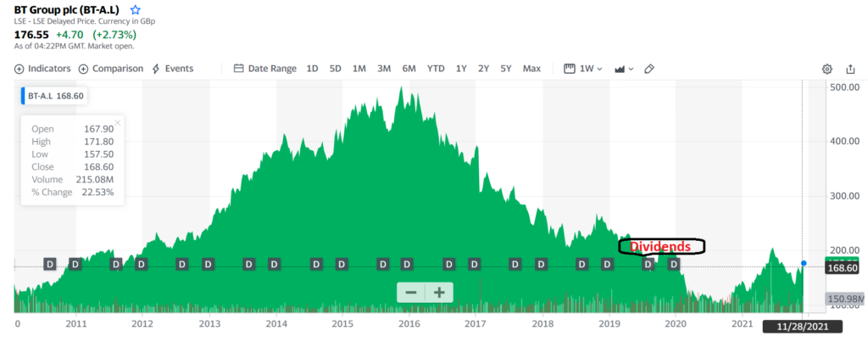This screenshot has width=868, height=342.
Task: Zoom in with the plus button
Action: click(439, 293)
